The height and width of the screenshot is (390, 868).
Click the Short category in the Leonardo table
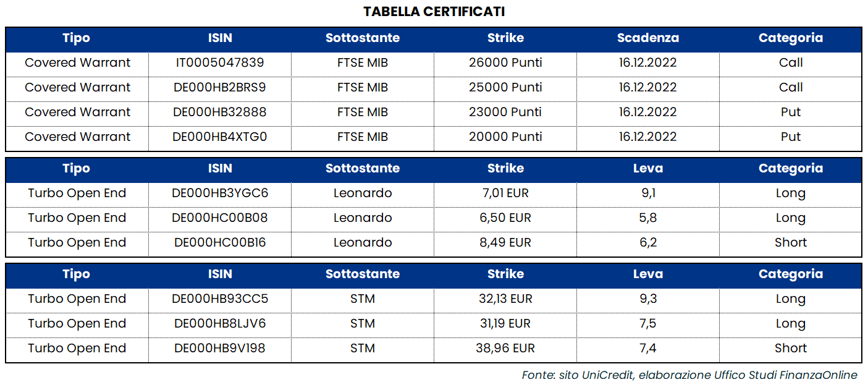[x=791, y=242]
